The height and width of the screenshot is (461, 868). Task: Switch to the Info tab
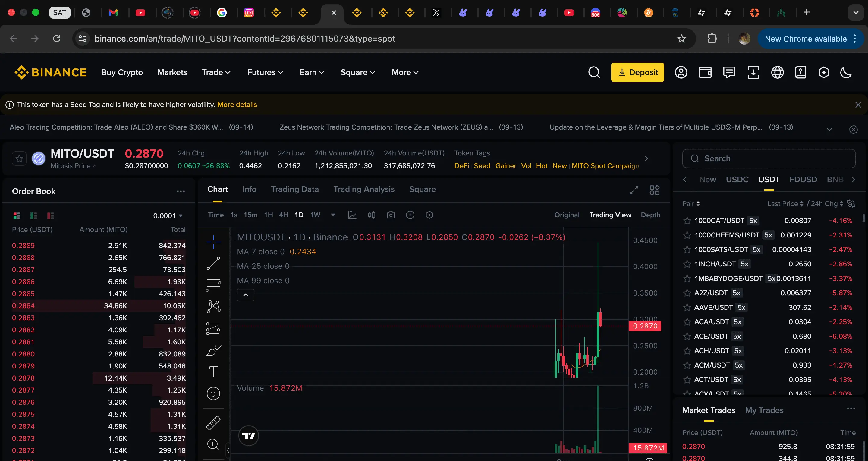click(x=249, y=190)
